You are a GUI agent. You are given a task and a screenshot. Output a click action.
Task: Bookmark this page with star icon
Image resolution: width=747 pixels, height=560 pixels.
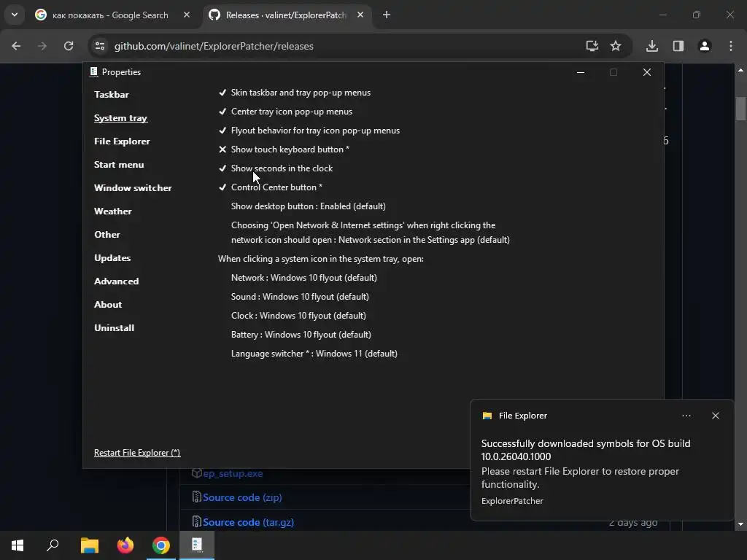(x=616, y=46)
